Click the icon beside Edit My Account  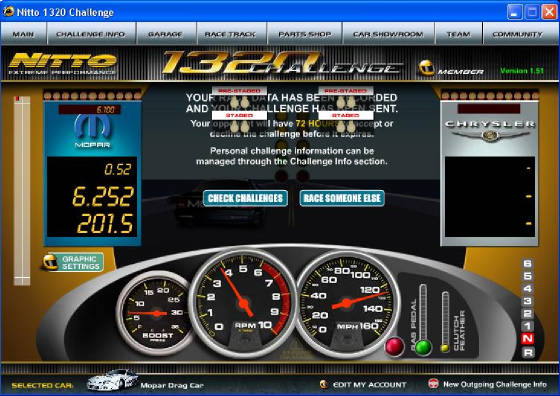324,384
